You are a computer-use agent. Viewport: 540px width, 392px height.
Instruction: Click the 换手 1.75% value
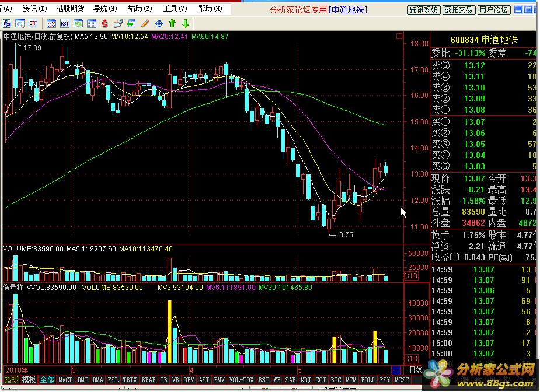(x=474, y=236)
